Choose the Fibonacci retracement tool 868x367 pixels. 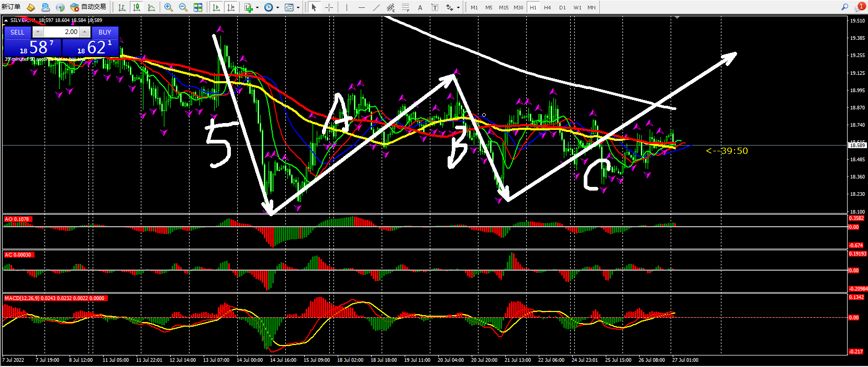coord(405,7)
